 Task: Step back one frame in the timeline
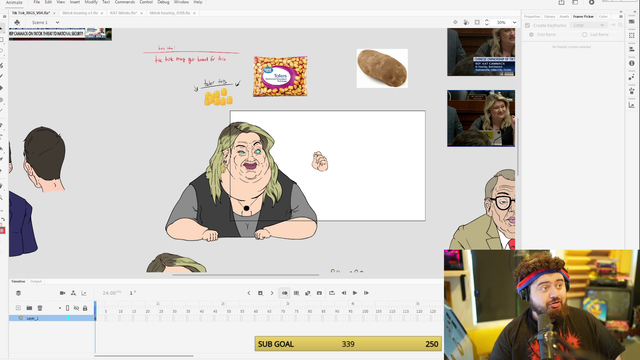pos(344,293)
